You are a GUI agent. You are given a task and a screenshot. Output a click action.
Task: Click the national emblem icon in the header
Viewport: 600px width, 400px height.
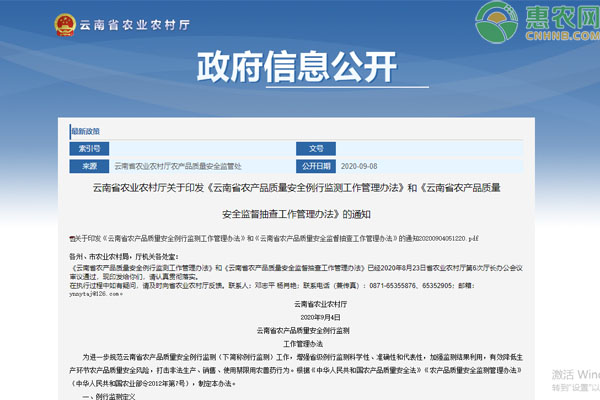click(65, 25)
